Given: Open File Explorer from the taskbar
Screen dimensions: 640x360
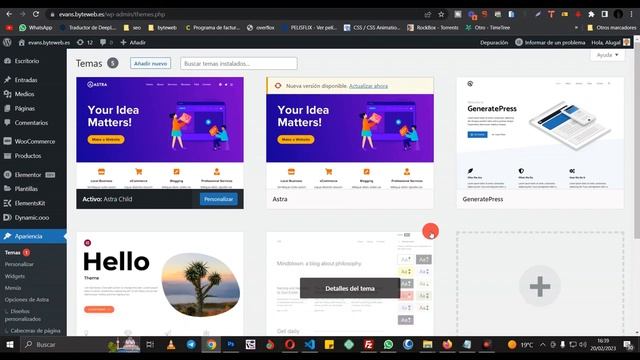Looking at the screenshot, I should (x=427, y=344).
